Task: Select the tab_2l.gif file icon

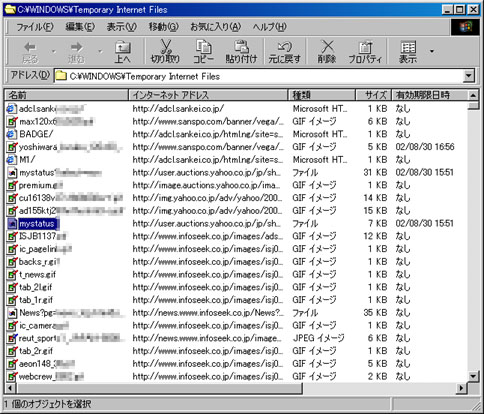Action: coord(12,287)
